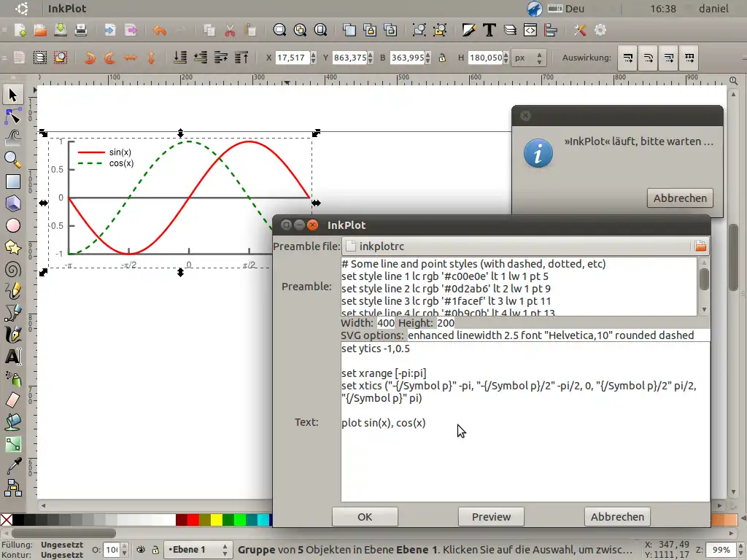The height and width of the screenshot is (560, 747).
Task: Click Abbrechen in the waiting message dialog
Action: (680, 198)
